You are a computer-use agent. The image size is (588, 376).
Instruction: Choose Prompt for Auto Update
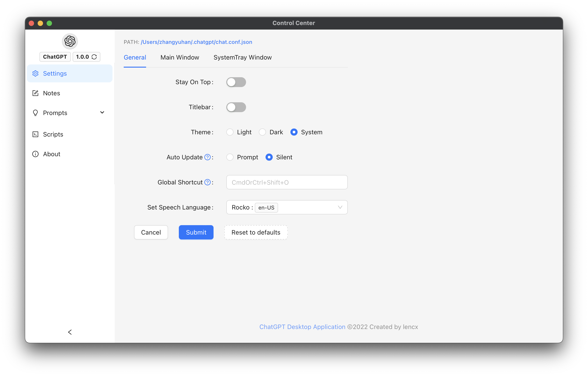pos(230,157)
